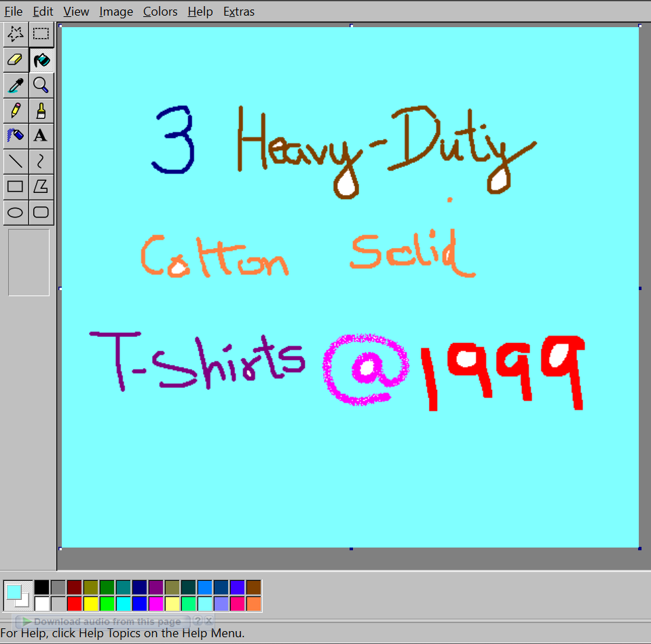Viewport: 651px width, 644px height.
Task: Open the Image menu
Action: tap(116, 12)
